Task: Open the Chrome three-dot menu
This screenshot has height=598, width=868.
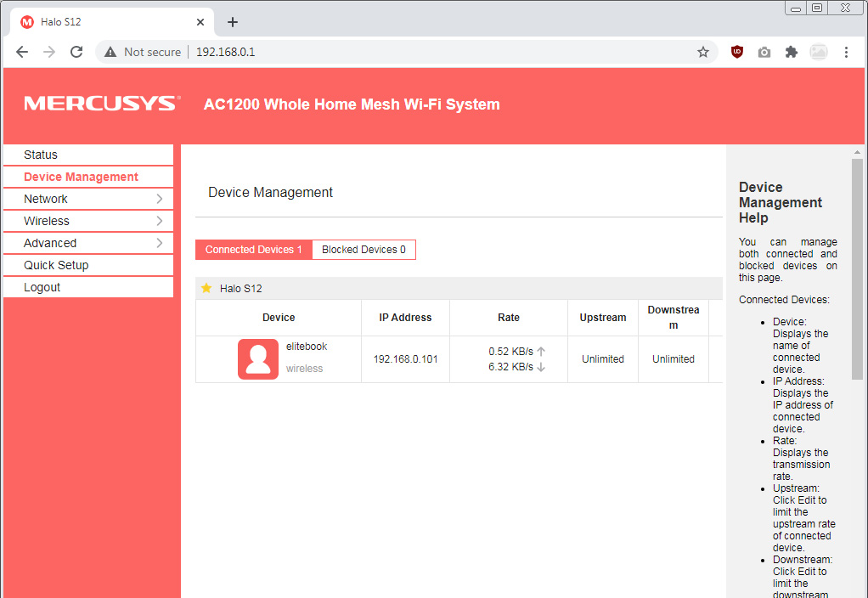Action: [846, 52]
